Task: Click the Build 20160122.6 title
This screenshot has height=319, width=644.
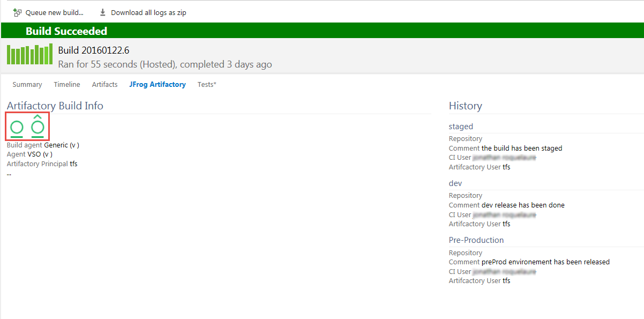Action: [x=94, y=50]
